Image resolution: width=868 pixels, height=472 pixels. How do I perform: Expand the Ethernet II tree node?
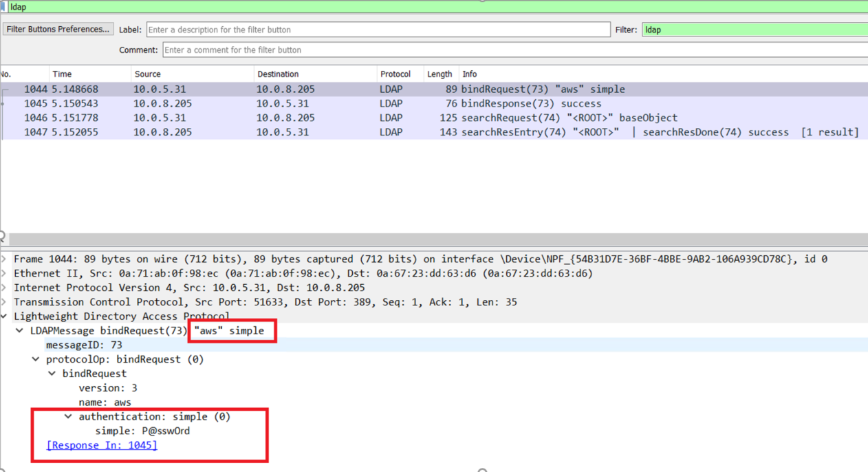(5, 274)
